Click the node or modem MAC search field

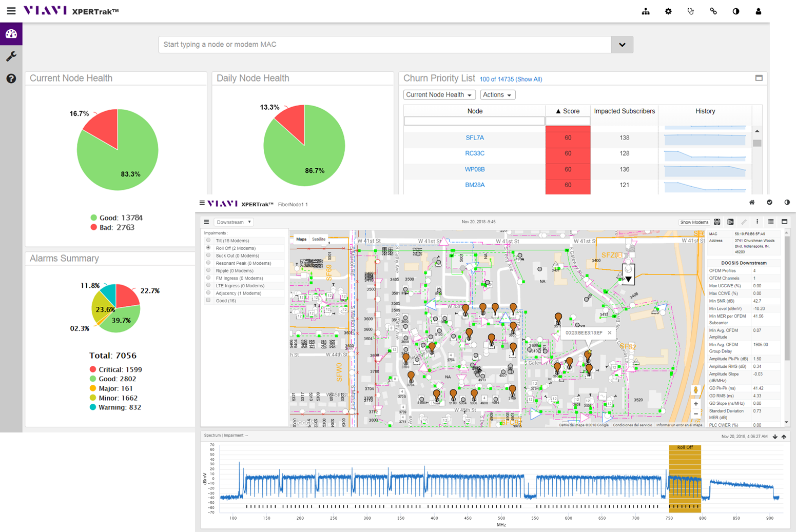[x=385, y=45]
